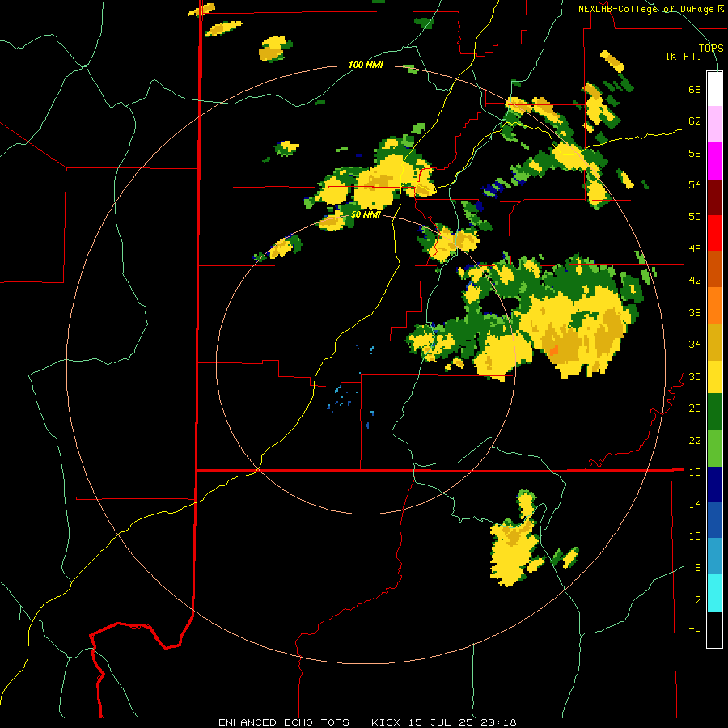Viewport: 728px width, 728px height.
Task: Click the bright red legend swatch
Action: (714, 233)
